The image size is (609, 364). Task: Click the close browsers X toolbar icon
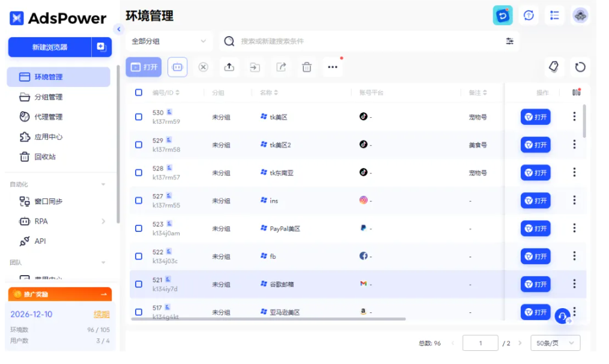click(x=203, y=67)
